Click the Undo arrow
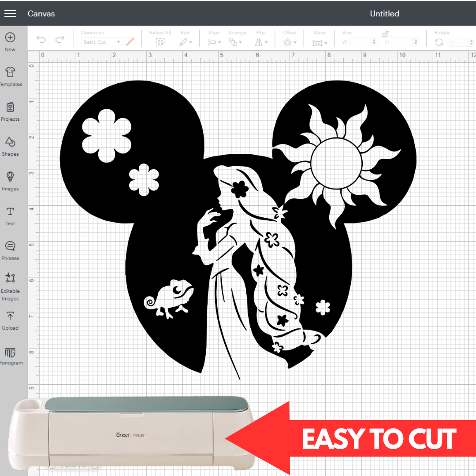This screenshot has width=476, height=476. tap(41, 39)
